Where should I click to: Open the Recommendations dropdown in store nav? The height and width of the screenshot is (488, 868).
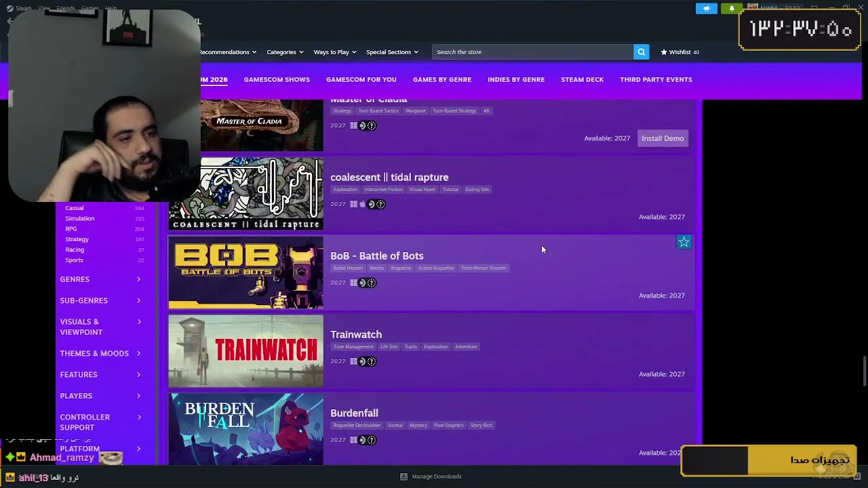coord(229,52)
